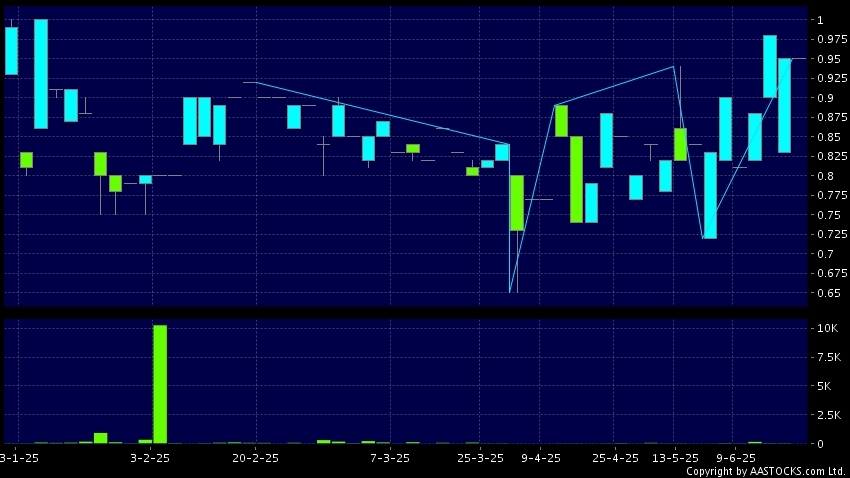Screen dimensions: 850x478
Task: Click the 0.925 price level label
Action: click(833, 79)
